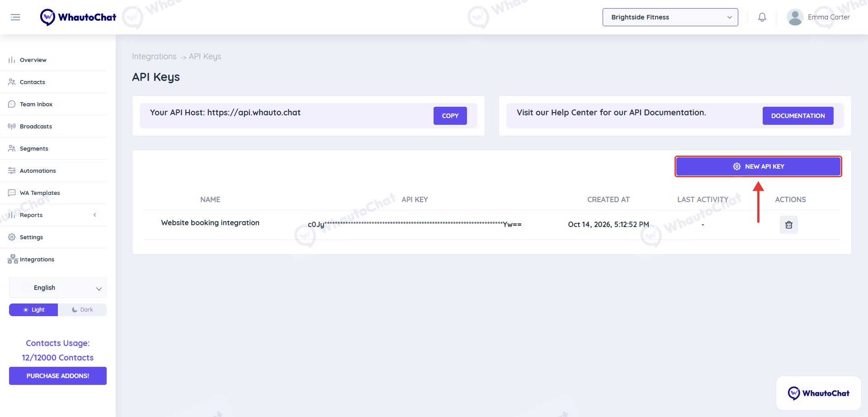This screenshot has width=868, height=417.
Task: Switch to Dark theme
Action: tap(82, 310)
